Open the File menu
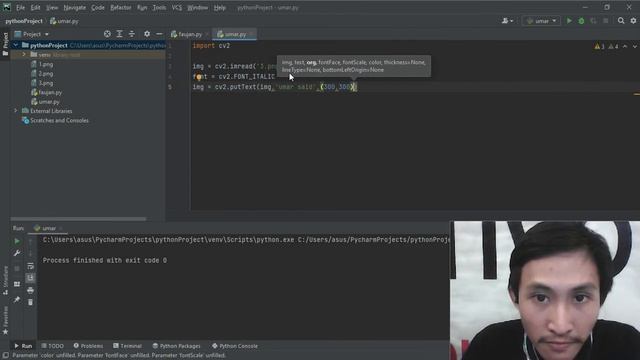The height and width of the screenshot is (360, 640). [x=20, y=8]
